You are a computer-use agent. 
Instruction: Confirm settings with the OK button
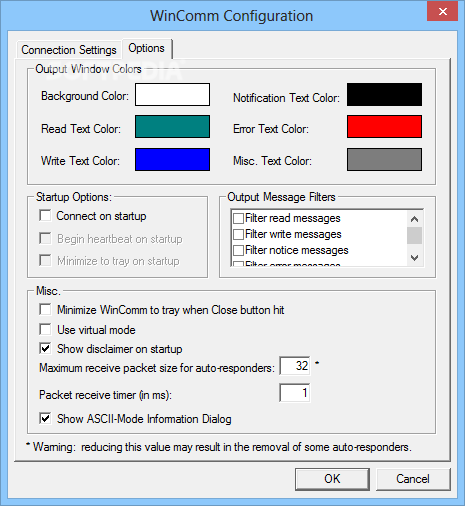(x=332, y=479)
